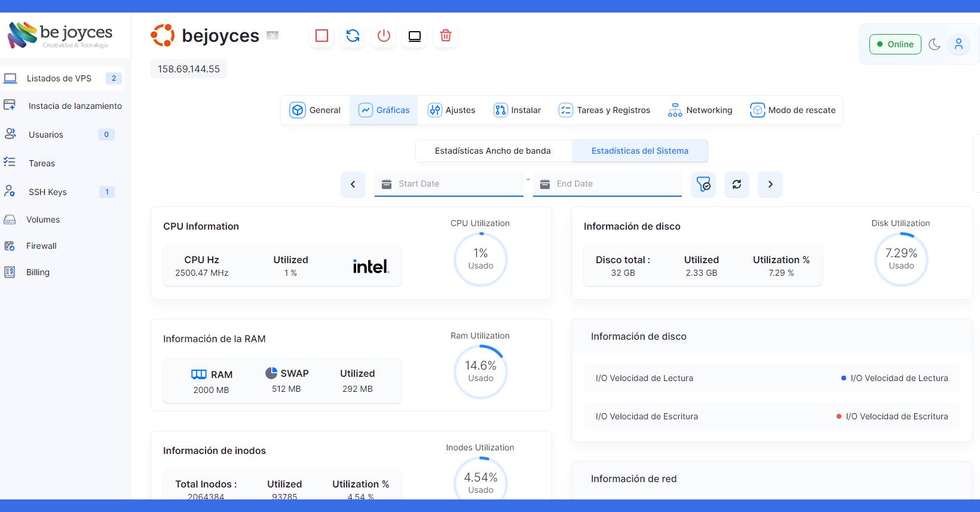Click the refresh statistics icon

click(x=737, y=184)
